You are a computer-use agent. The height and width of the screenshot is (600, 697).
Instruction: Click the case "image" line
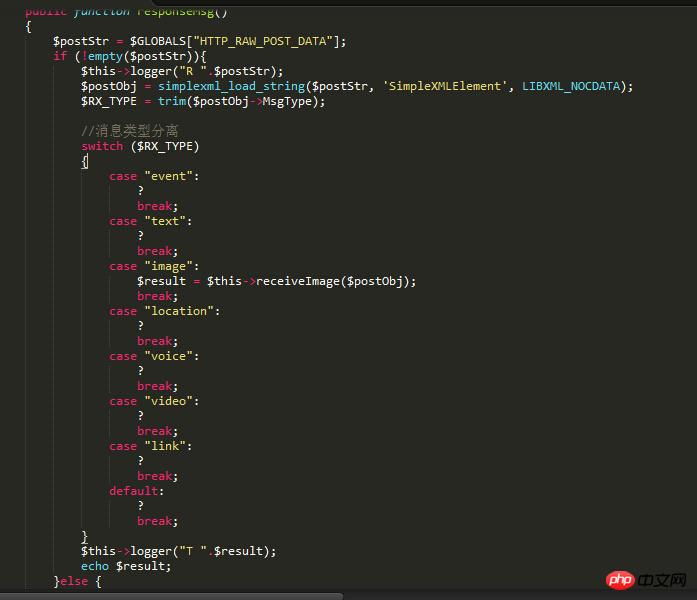[154, 266]
